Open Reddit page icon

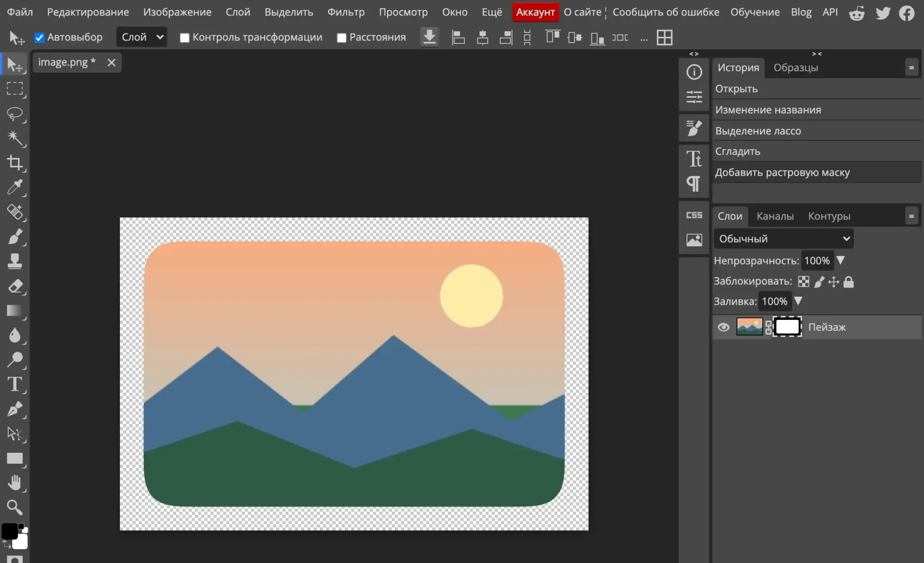857,13
